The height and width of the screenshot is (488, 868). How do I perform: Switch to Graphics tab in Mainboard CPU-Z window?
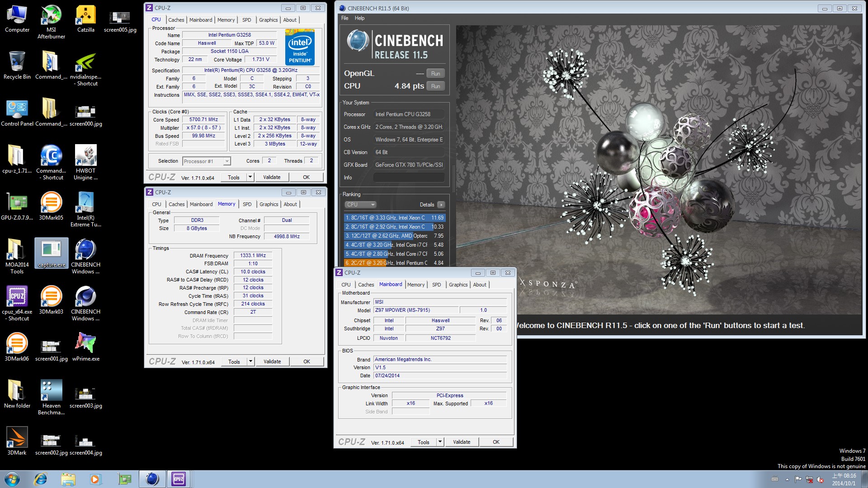(x=458, y=285)
